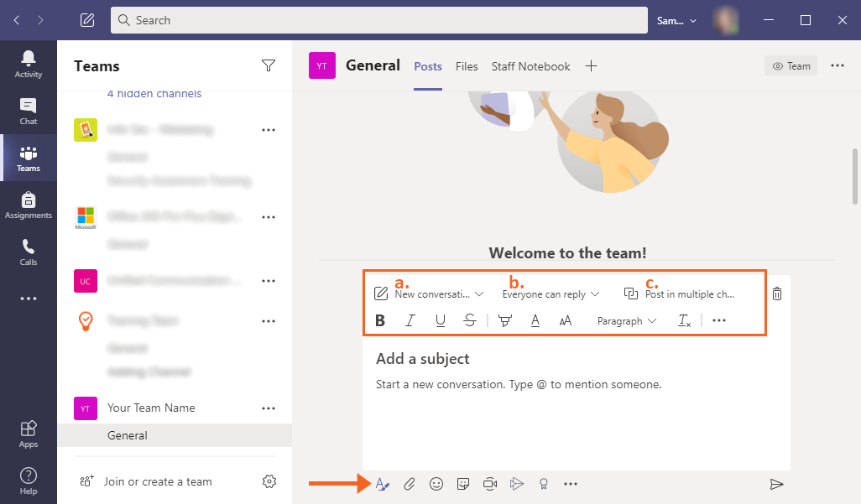Open the filter funnel in Teams panel
Image resolution: width=861 pixels, height=504 pixels.
point(269,65)
